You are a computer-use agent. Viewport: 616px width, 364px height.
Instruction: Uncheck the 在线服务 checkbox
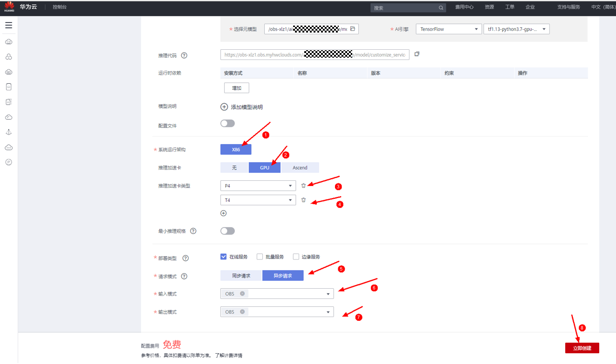(x=223, y=257)
